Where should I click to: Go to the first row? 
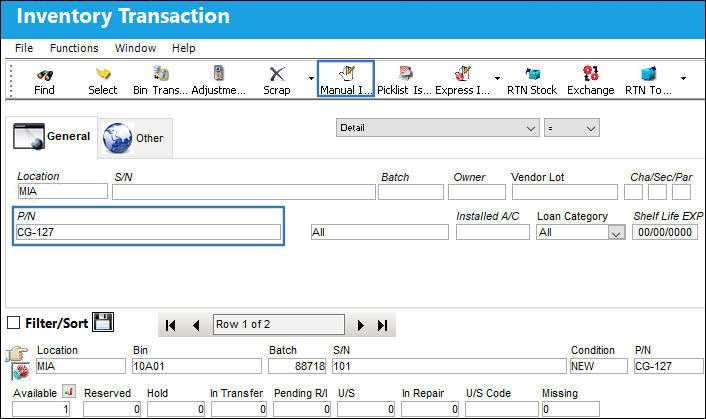(x=171, y=325)
